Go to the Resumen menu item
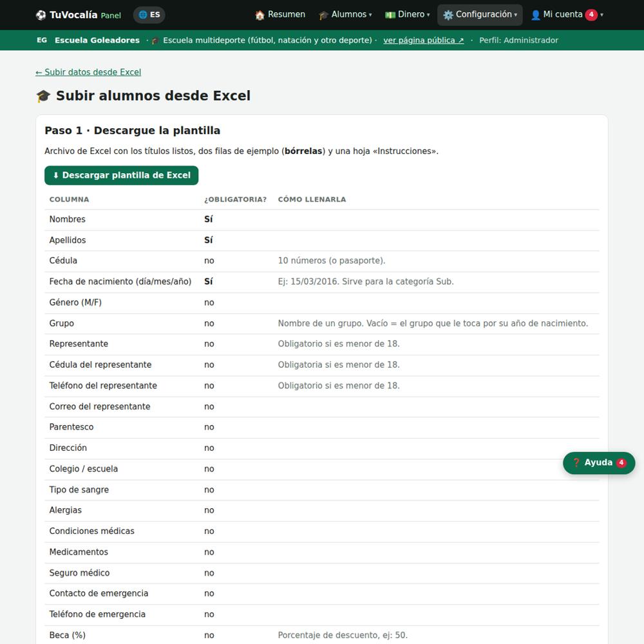 point(280,15)
